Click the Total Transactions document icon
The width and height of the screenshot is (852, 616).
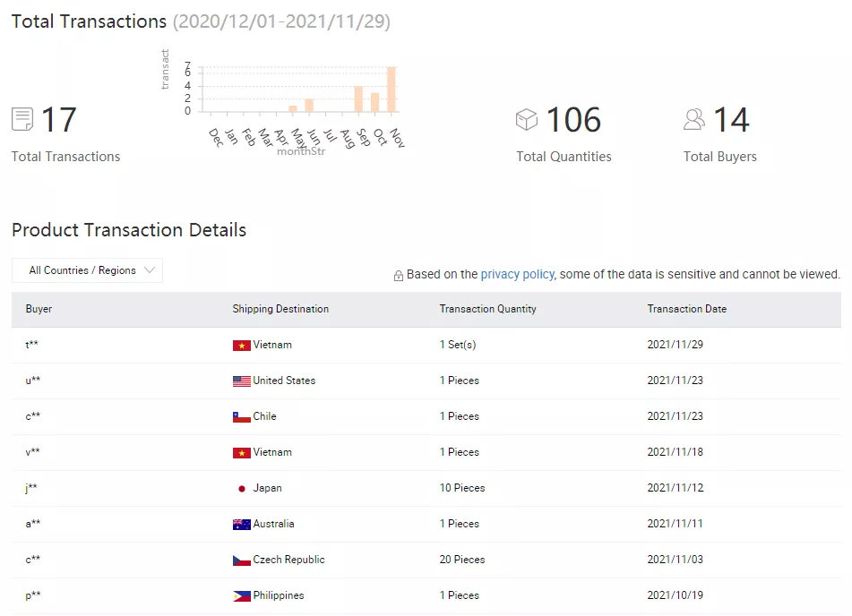(x=22, y=119)
